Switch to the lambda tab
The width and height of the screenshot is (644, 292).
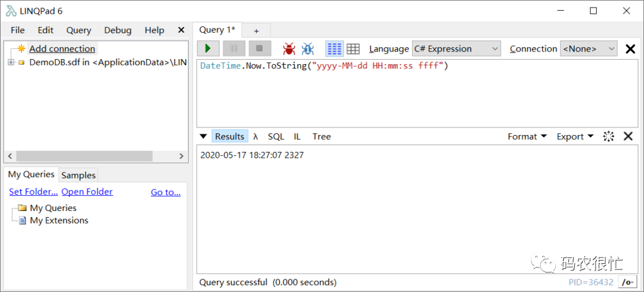[x=255, y=136]
